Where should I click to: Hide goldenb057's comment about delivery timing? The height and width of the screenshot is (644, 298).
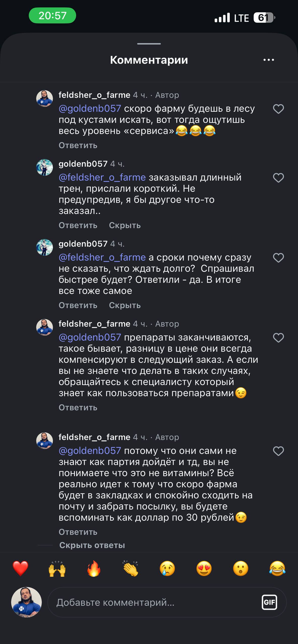125,305
